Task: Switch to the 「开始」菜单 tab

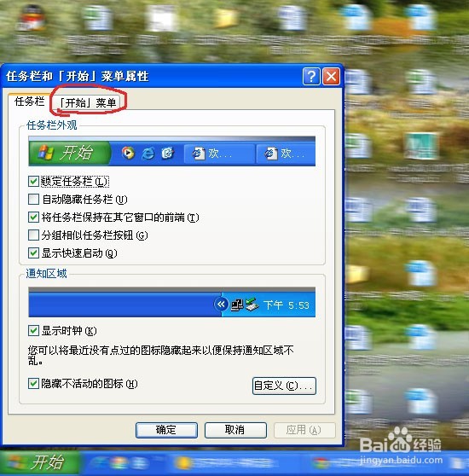Action: (88, 102)
